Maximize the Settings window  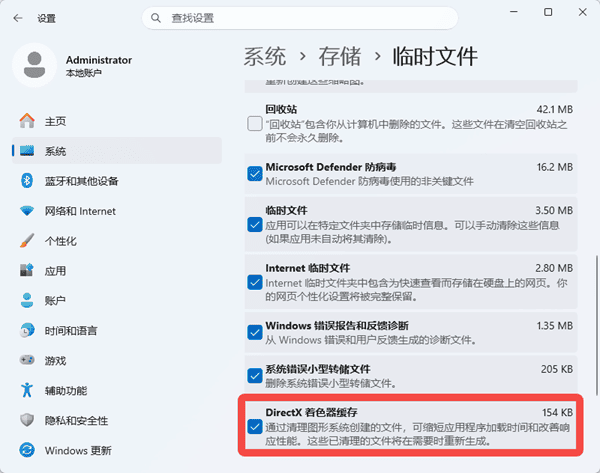click(548, 12)
